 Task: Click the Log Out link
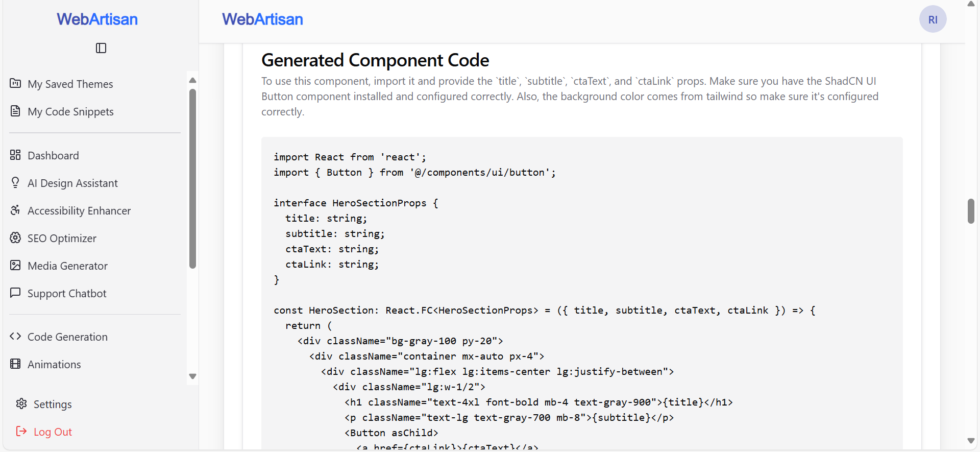coord(52,432)
